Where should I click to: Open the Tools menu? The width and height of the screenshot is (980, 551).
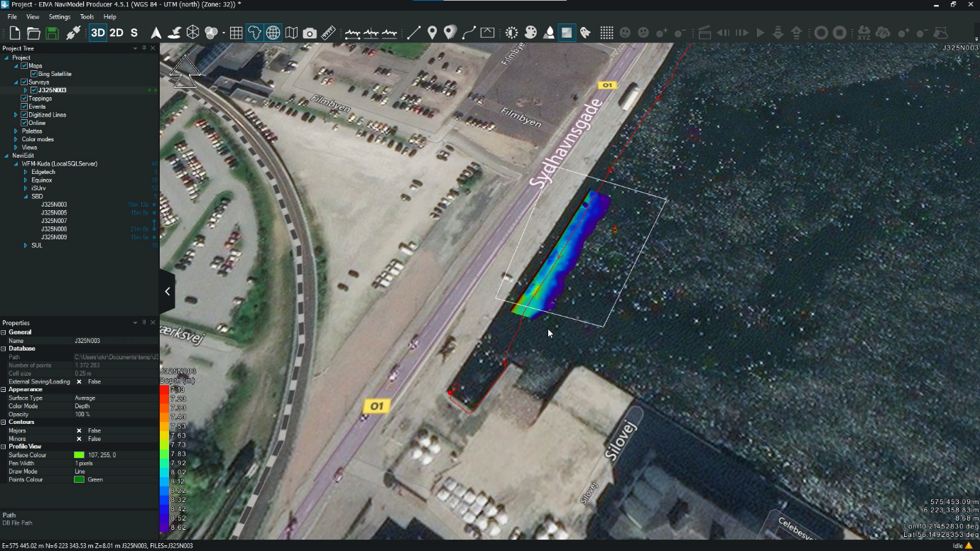click(87, 16)
